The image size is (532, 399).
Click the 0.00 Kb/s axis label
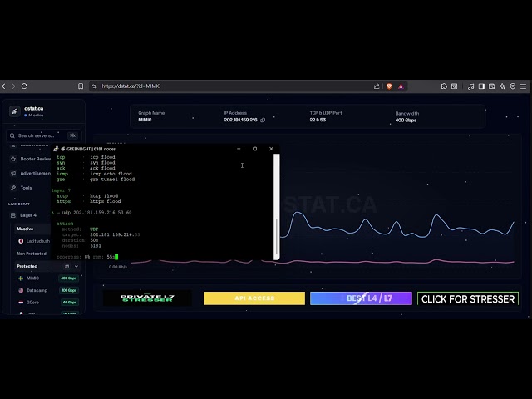coord(118,267)
